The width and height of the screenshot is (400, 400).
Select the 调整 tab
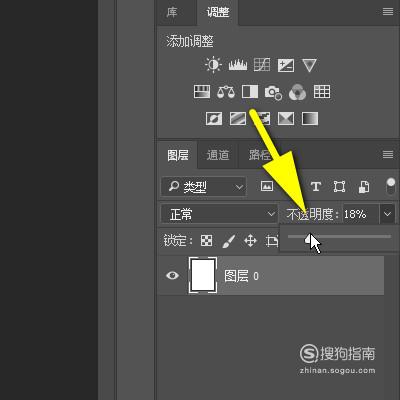pos(218,12)
